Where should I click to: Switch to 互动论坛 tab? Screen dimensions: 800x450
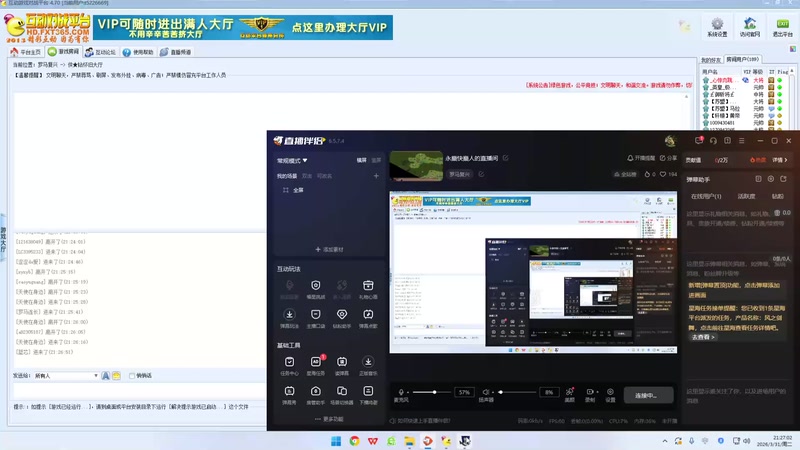click(101, 52)
